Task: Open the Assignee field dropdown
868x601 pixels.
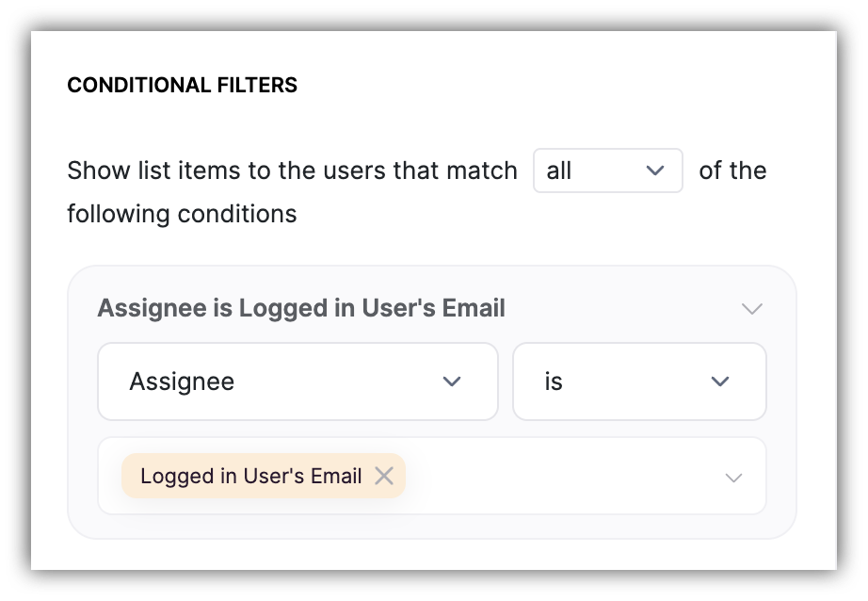Action: coord(297,382)
